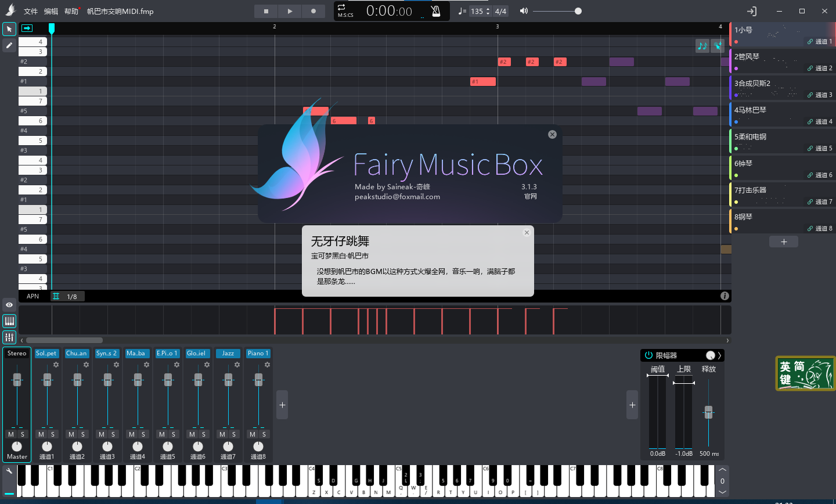Mute 通道7 with its M button
836x504 pixels.
tap(222, 434)
